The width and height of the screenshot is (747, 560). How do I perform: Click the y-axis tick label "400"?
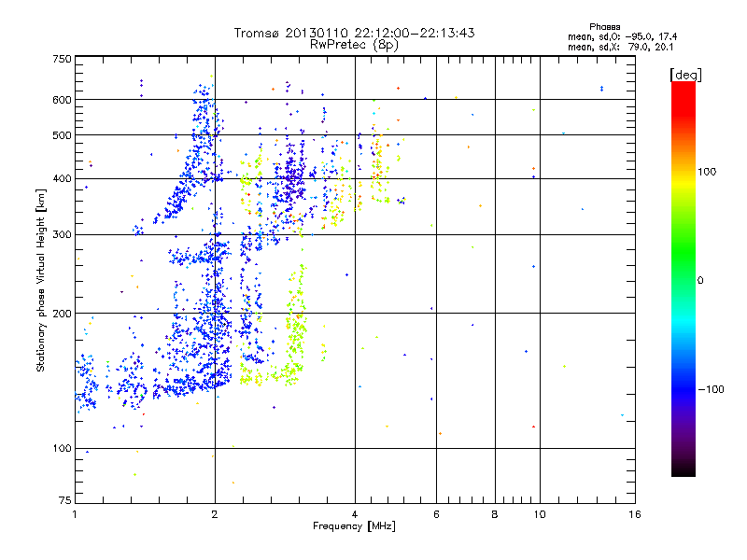click(x=62, y=178)
